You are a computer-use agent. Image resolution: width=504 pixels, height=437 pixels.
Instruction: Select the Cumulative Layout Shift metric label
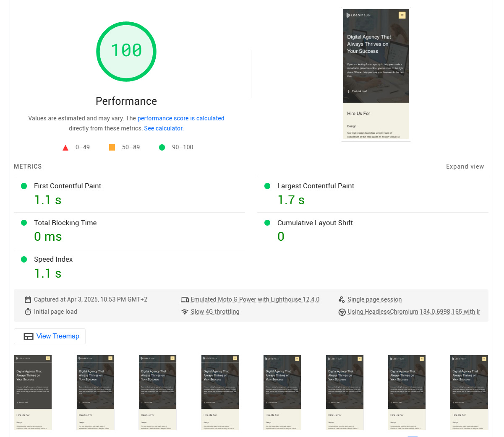315,223
